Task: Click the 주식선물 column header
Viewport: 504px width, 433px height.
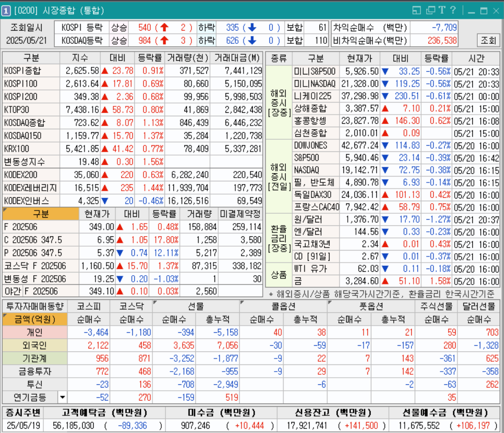Action: click(436, 306)
